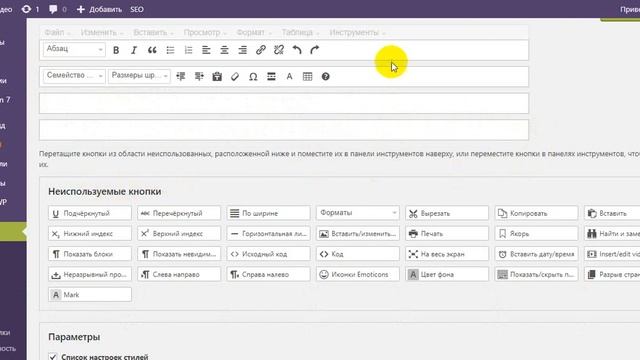Click the insert link icon
Image resolution: width=640 pixels, height=360 pixels.
(x=260, y=50)
